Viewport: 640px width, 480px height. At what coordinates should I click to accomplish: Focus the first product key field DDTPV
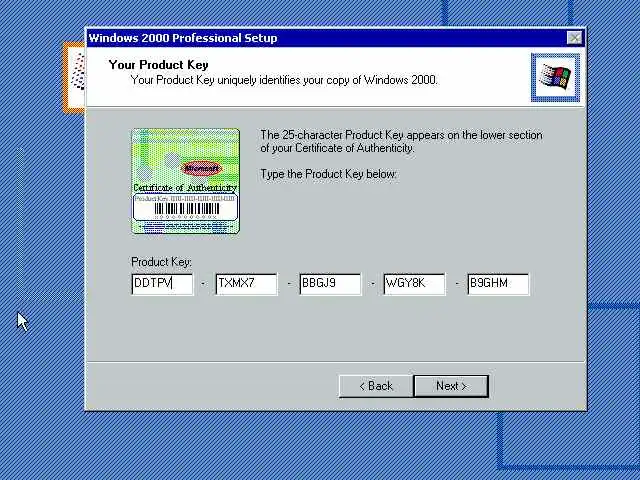[x=162, y=284]
